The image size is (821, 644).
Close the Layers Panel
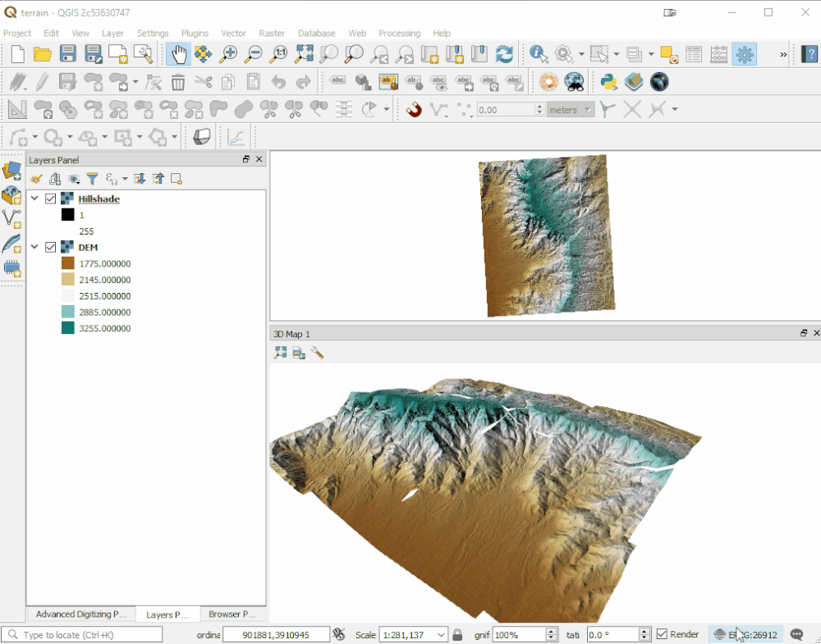[259, 159]
